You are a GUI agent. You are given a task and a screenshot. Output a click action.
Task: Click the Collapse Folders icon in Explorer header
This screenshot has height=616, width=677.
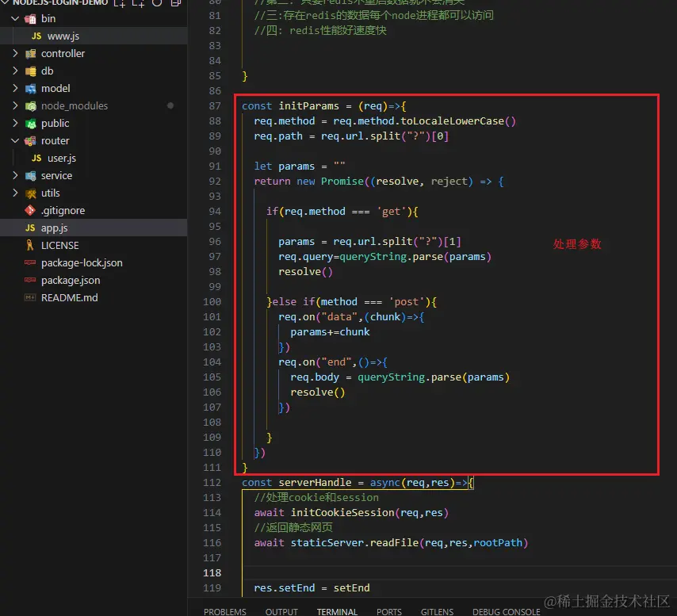pos(176,3)
